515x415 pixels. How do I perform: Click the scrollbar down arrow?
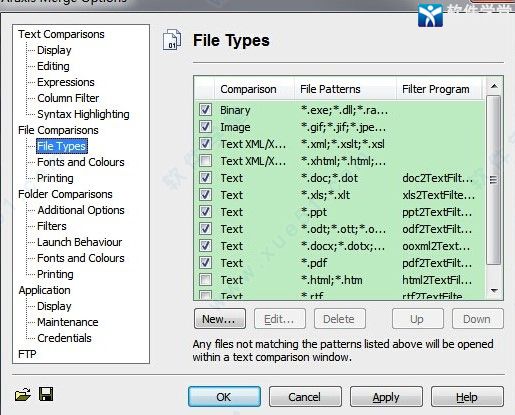click(494, 291)
